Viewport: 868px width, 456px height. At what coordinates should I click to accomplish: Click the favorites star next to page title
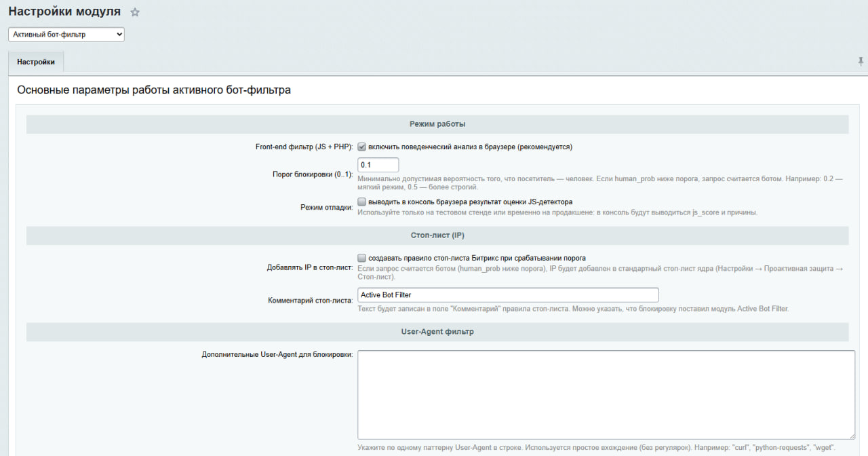(x=135, y=12)
